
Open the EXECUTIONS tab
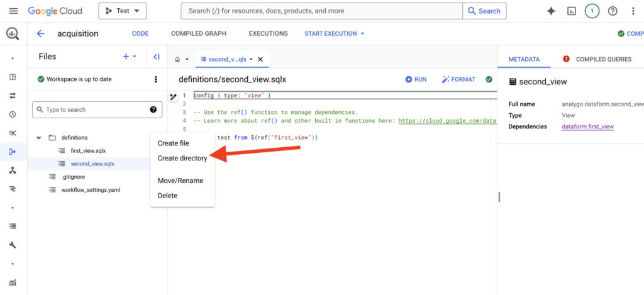coord(268,34)
